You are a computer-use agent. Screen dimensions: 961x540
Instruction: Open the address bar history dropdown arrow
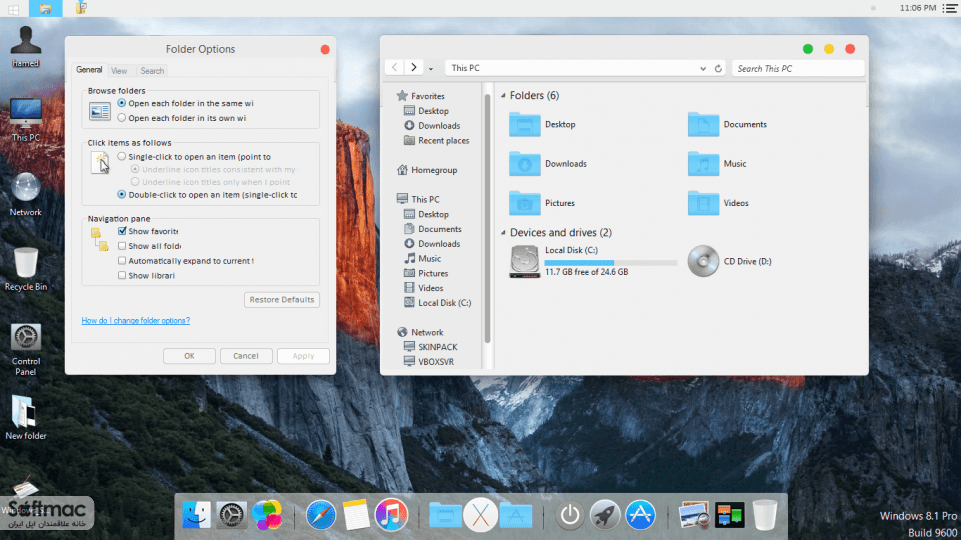(x=703, y=69)
